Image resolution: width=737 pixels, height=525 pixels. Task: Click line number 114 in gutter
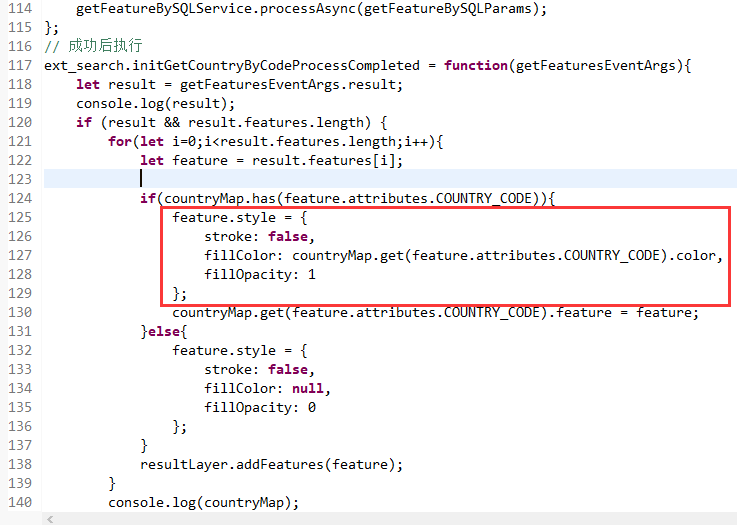(x=20, y=8)
